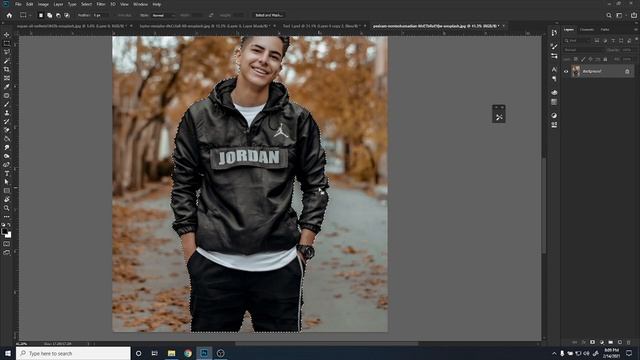Click the Feather value field
The image size is (640, 360).
coord(100,15)
